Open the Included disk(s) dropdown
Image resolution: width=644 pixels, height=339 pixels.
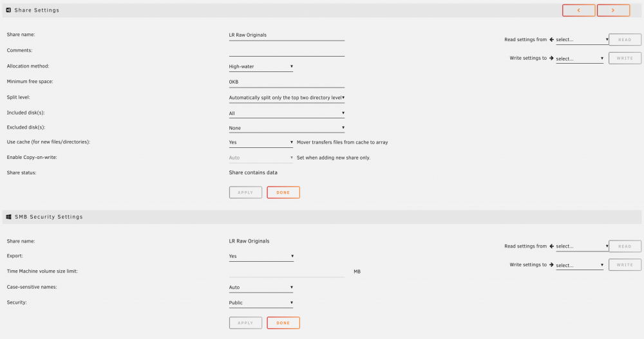pos(287,113)
